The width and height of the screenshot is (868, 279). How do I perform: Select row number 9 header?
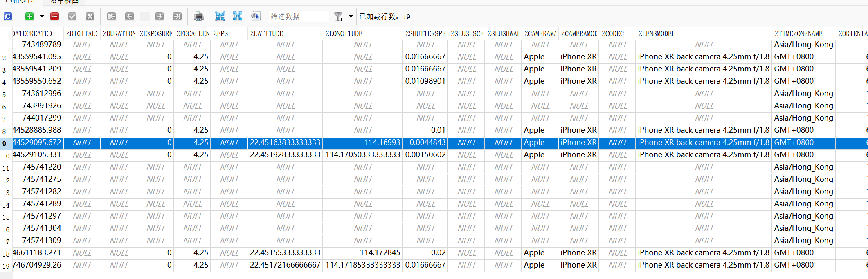[6, 143]
